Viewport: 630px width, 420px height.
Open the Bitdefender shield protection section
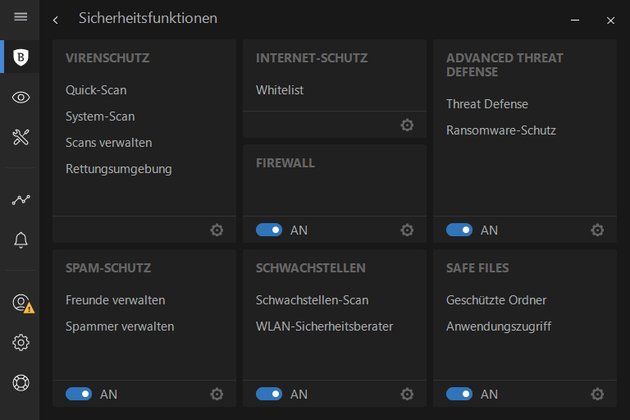coord(20,57)
